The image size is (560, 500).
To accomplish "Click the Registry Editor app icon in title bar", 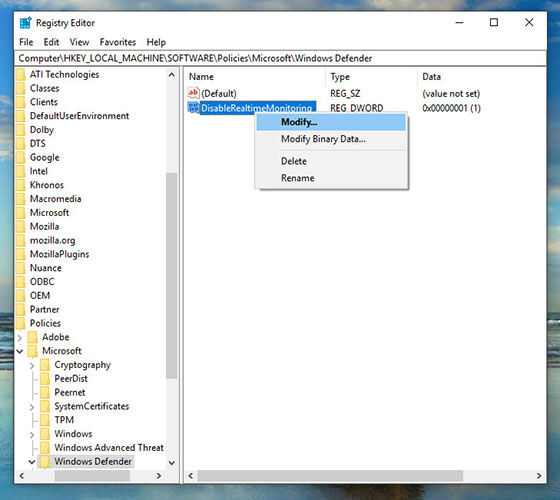I will tap(25, 23).
